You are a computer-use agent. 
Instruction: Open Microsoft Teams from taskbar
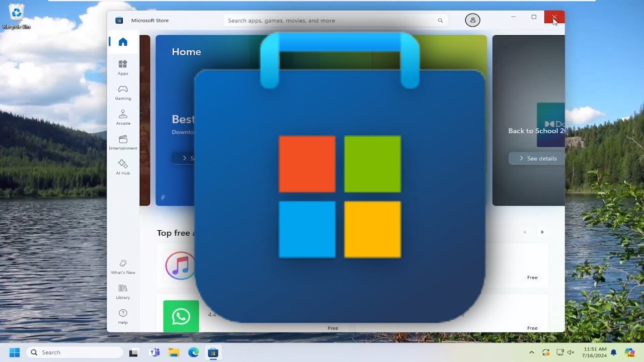point(154,352)
